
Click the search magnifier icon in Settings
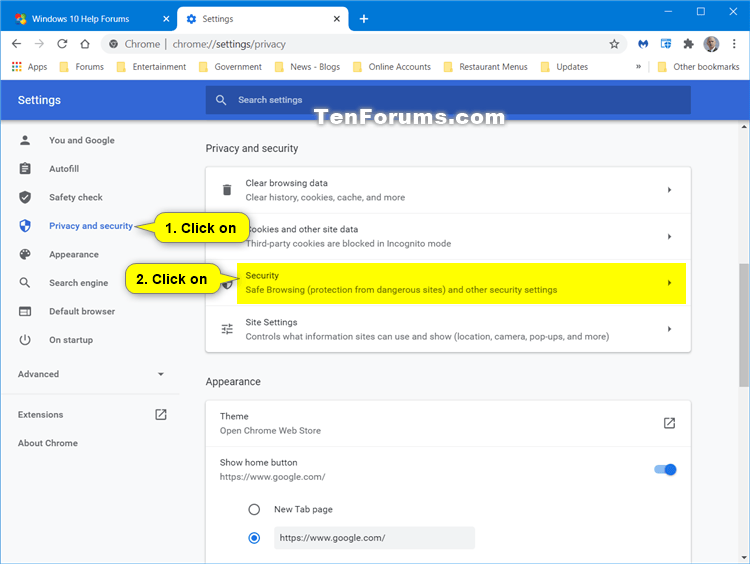[221, 100]
